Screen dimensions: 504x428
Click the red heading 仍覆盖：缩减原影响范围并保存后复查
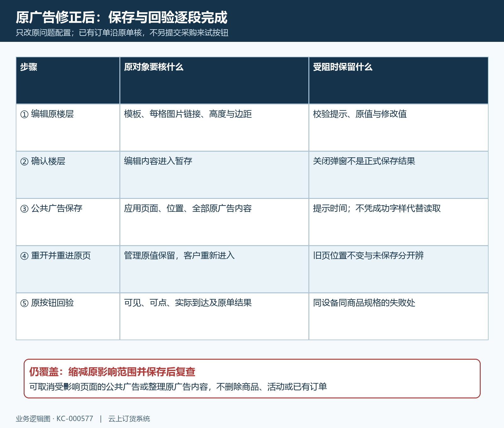click(x=112, y=372)
